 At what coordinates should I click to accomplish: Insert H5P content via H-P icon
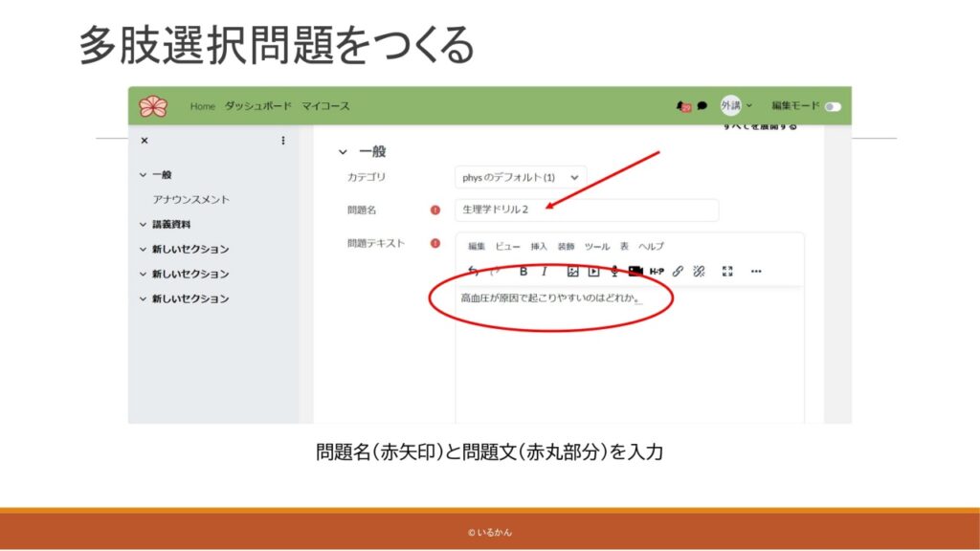[657, 271]
